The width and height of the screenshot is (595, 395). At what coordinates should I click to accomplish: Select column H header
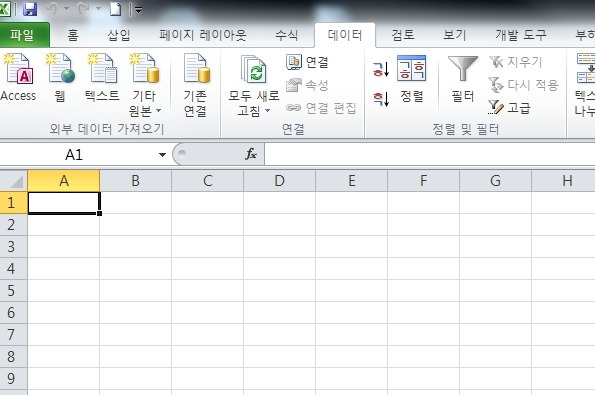point(564,181)
